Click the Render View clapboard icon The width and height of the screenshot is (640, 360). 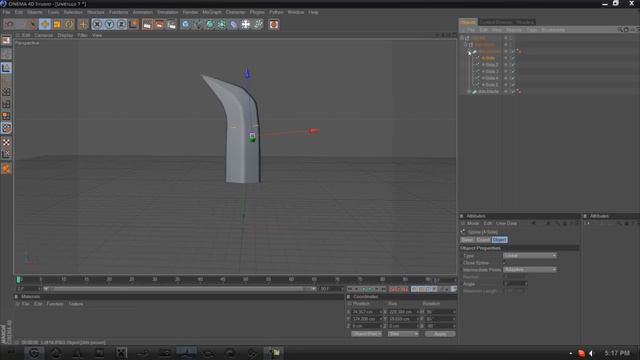click(x=147, y=24)
